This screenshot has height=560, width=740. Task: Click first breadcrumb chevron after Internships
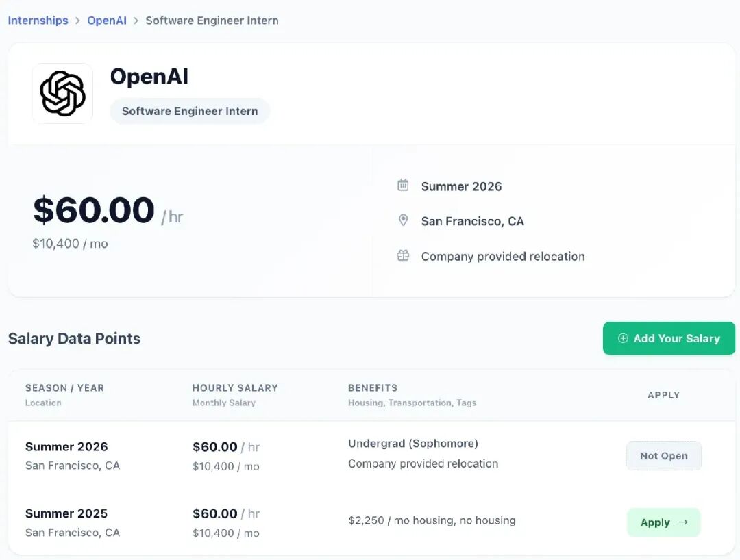tap(78, 21)
